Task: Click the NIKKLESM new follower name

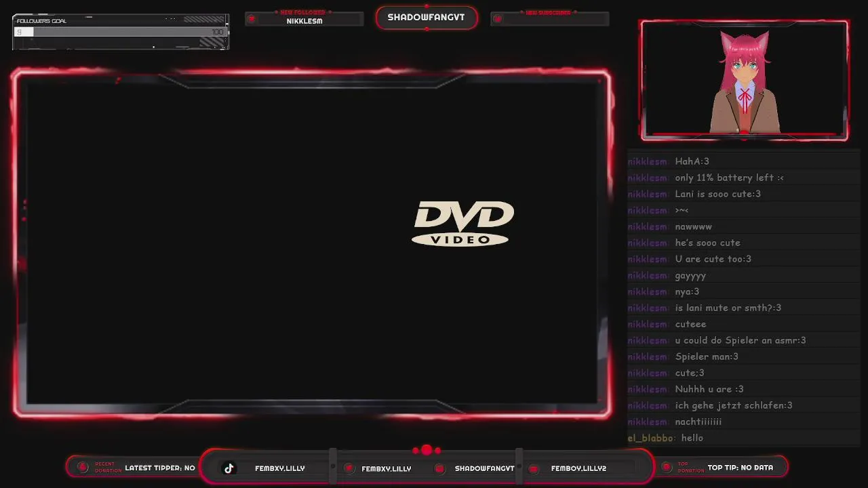Action: (304, 21)
